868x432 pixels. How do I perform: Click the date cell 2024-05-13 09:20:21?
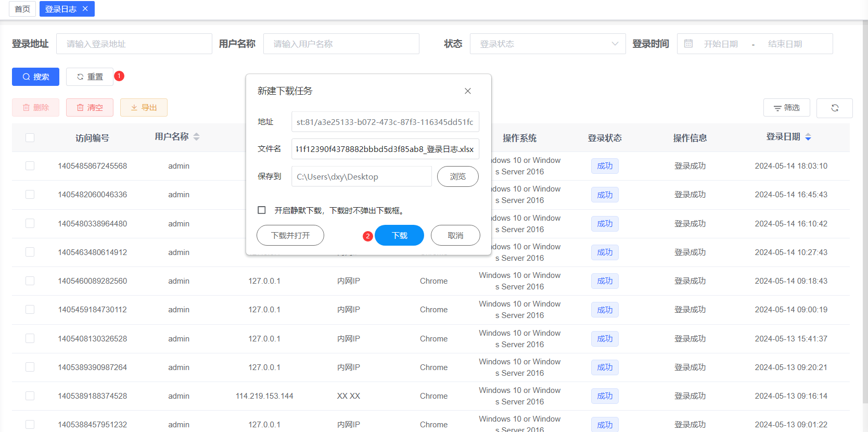click(791, 367)
